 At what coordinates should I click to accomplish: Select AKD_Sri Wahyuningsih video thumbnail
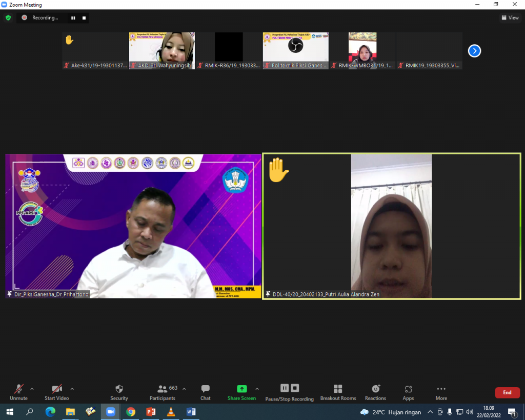tap(161, 51)
